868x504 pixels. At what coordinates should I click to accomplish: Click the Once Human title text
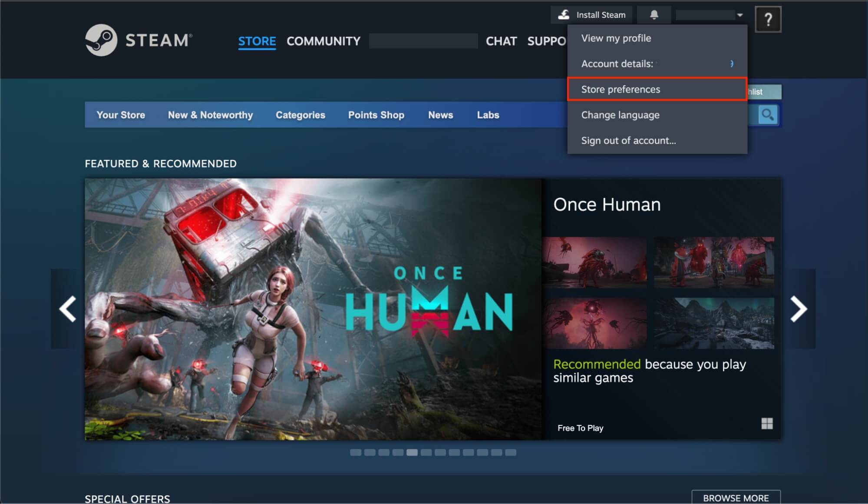click(x=607, y=205)
